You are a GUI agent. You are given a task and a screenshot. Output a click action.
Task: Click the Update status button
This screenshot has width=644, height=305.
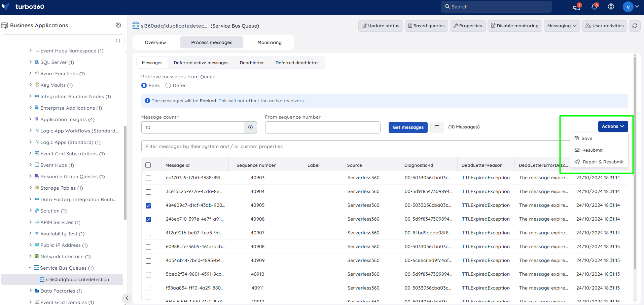pyautogui.click(x=381, y=26)
